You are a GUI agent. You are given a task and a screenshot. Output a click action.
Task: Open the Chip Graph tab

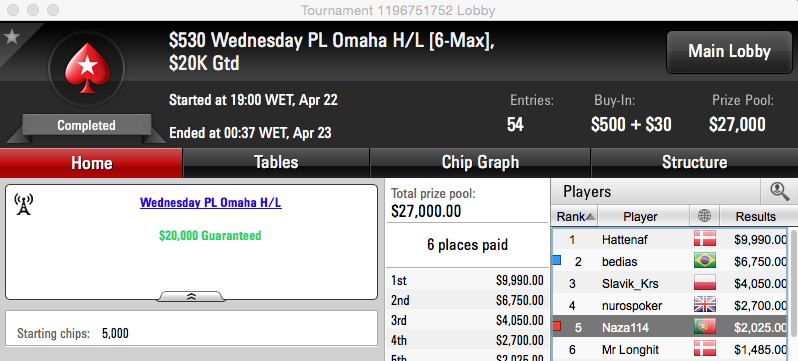(x=480, y=162)
